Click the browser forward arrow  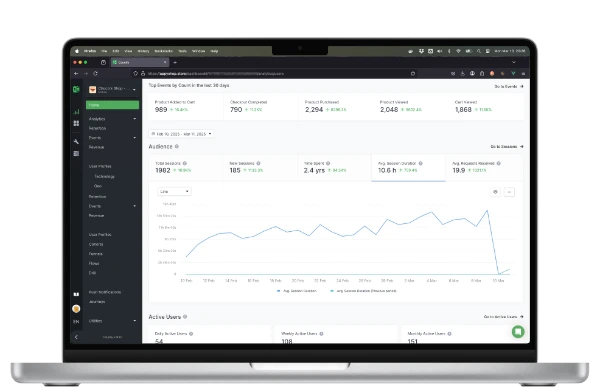[86, 73]
